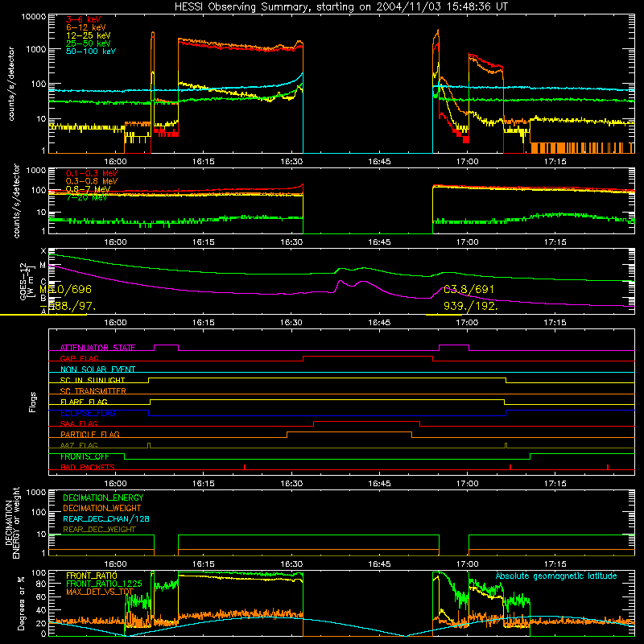The height and width of the screenshot is (644, 644).
Task: Click the "Flags" vertical axis title
Action: coord(32,402)
